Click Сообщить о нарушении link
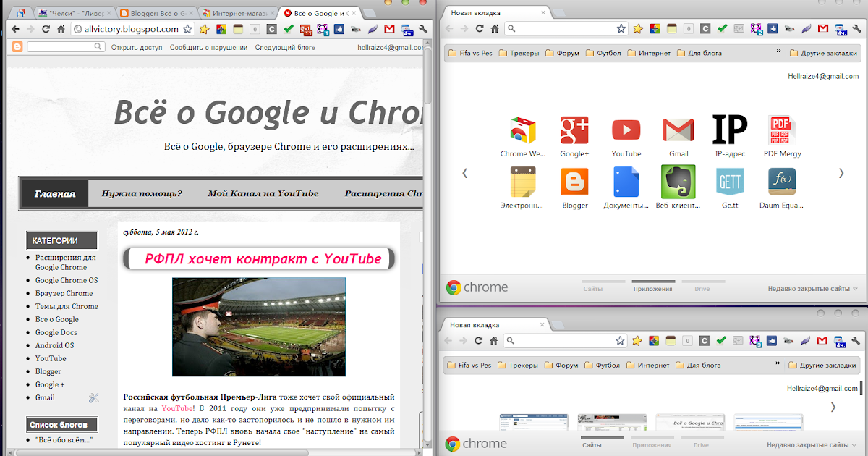Screen dimensions: 868x456 [208, 47]
